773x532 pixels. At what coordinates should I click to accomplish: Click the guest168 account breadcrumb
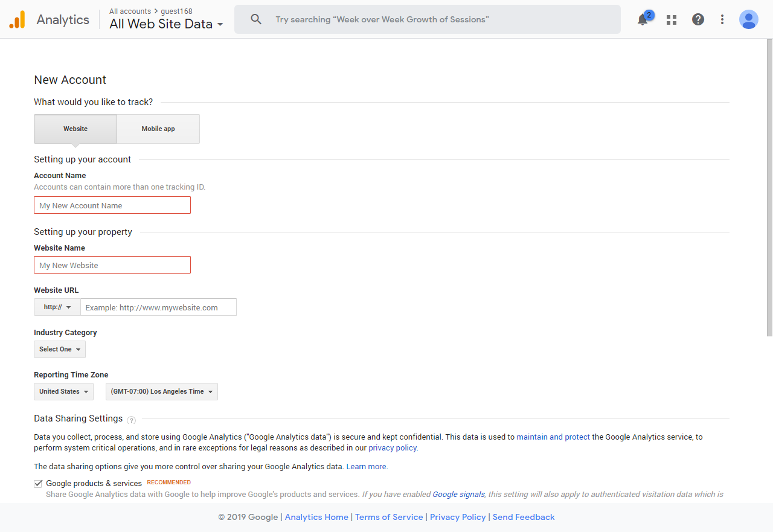pyautogui.click(x=176, y=11)
